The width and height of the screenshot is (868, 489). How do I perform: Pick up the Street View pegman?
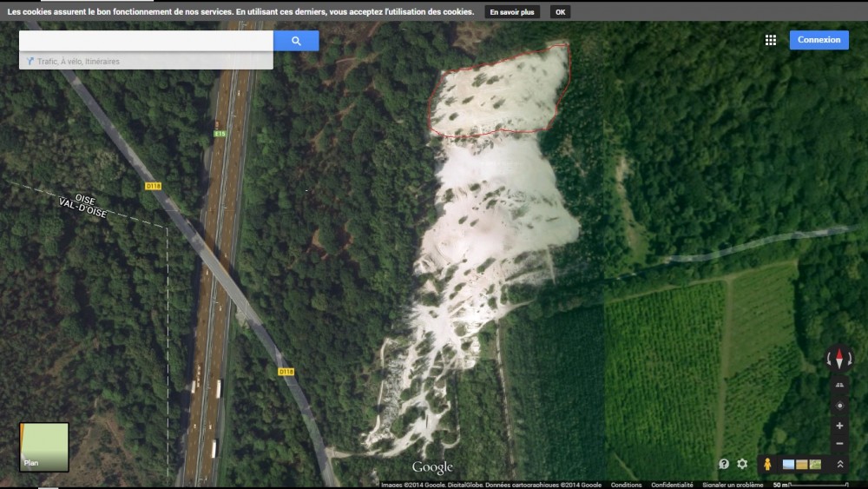[x=767, y=465]
